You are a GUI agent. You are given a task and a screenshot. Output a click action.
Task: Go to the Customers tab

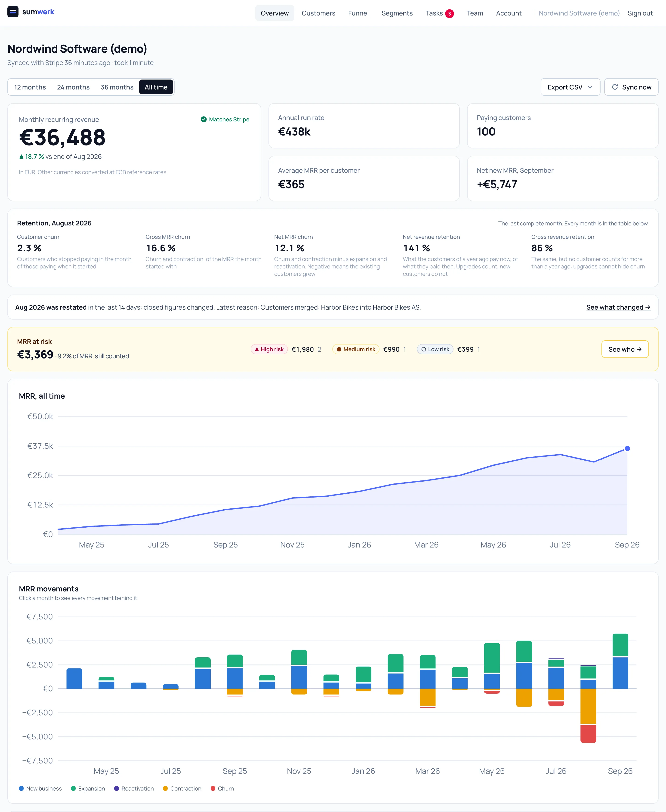point(318,13)
